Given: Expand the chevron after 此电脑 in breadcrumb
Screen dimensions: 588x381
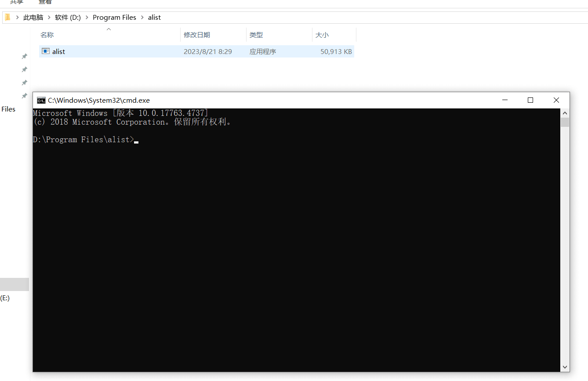Looking at the screenshot, I should (x=49, y=18).
